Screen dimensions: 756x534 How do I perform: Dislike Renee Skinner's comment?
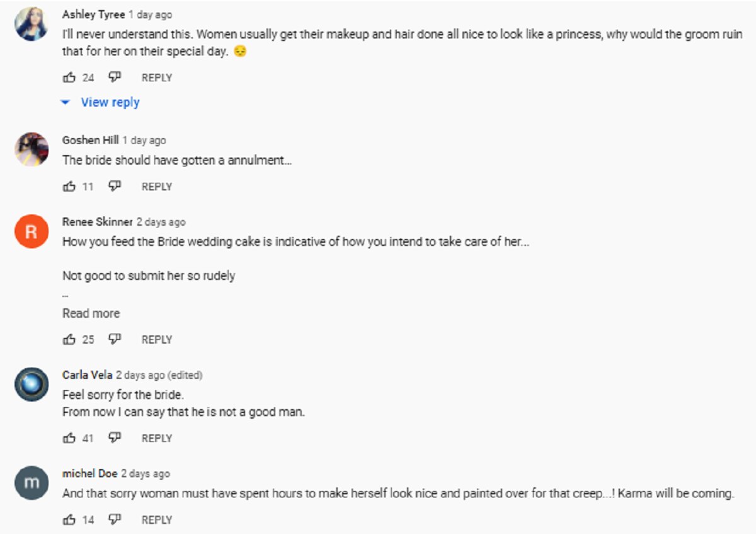click(114, 340)
